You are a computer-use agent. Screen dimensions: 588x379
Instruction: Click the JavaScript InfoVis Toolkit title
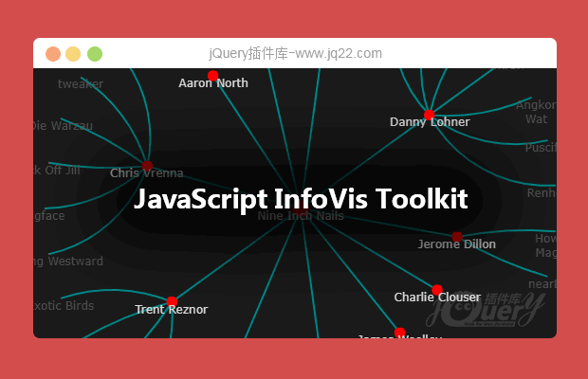pos(301,199)
